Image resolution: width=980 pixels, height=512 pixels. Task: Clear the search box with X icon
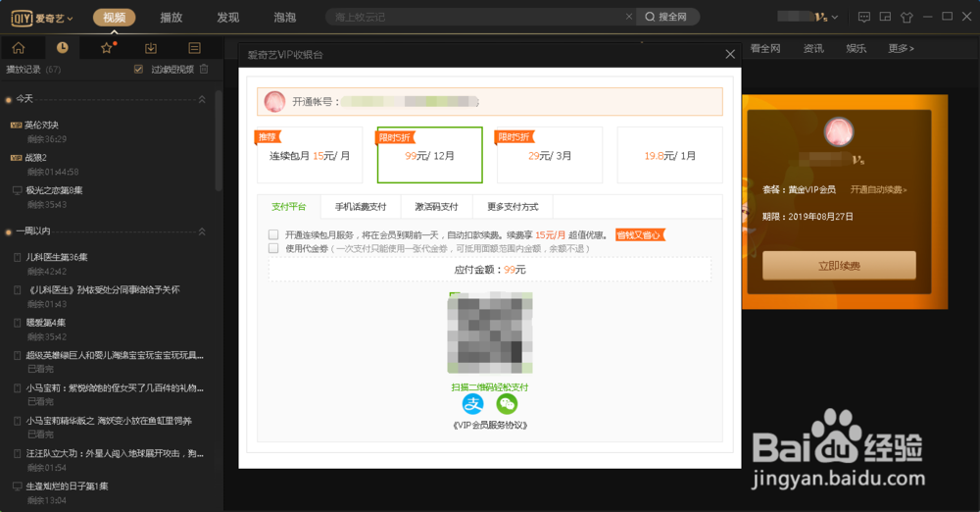click(x=629, y=17)
